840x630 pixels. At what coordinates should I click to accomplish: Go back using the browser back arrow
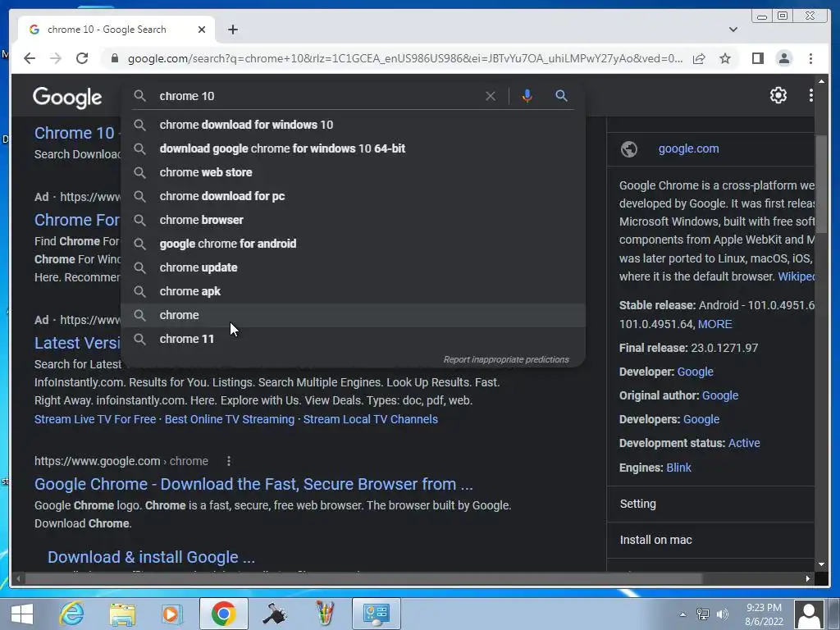(x=30, y=58)
